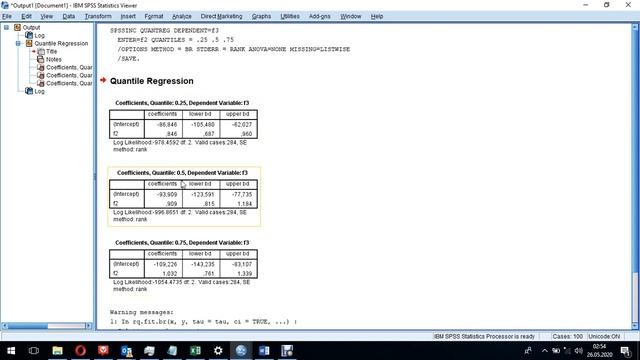This screenshot has height=360, width=640.
Task: Open the Direct Marketing menu
Action: (x=221, y=16)
